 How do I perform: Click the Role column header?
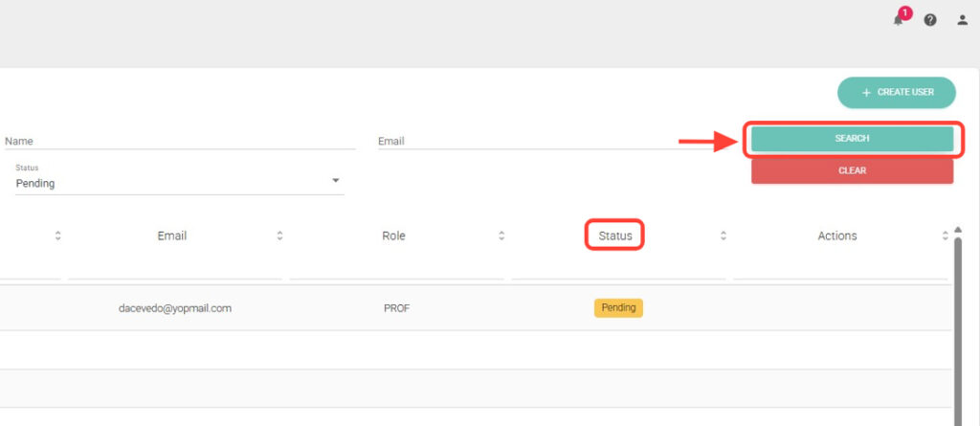click(x=393, y=235)
